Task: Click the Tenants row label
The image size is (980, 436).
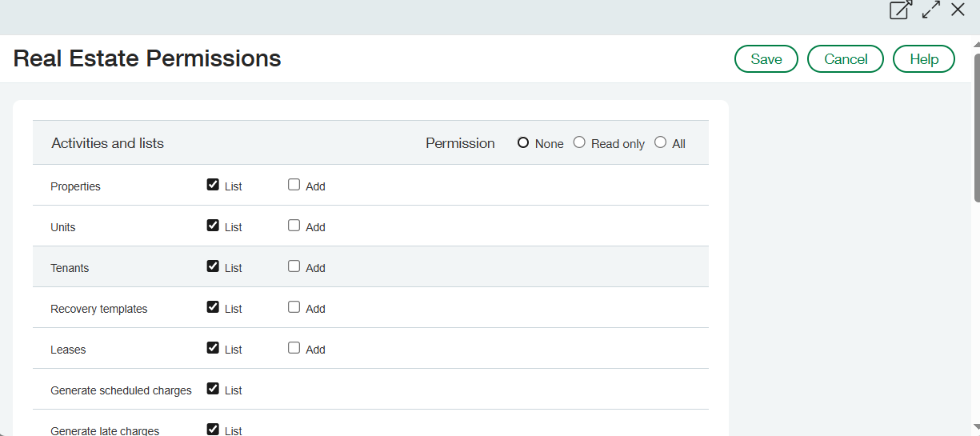Action: 70,268
